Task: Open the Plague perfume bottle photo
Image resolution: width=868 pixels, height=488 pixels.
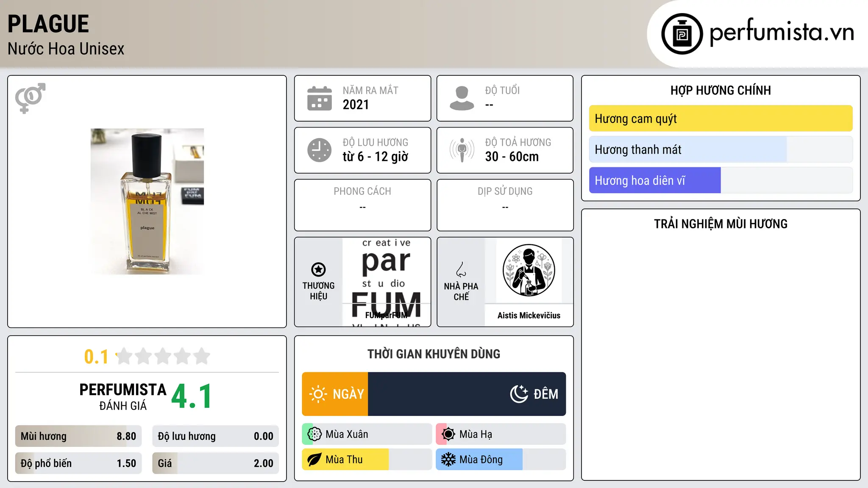Action: (147, 202)
